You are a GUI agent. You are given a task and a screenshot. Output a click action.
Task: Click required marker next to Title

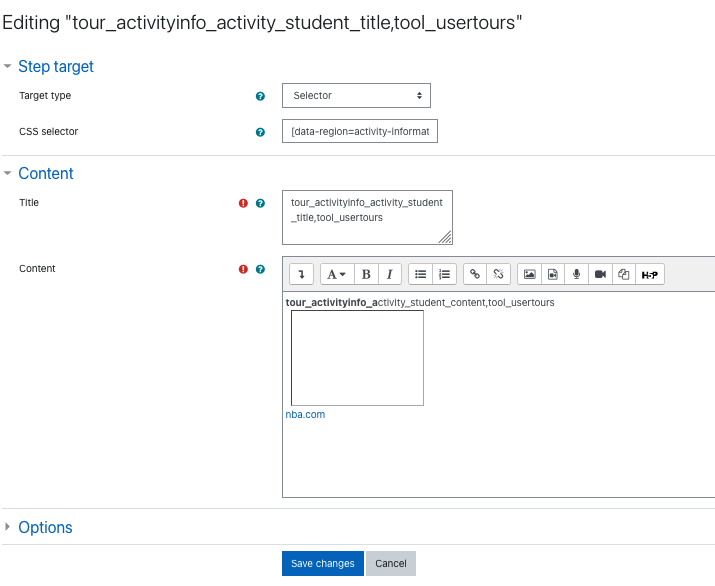[243, 203]
